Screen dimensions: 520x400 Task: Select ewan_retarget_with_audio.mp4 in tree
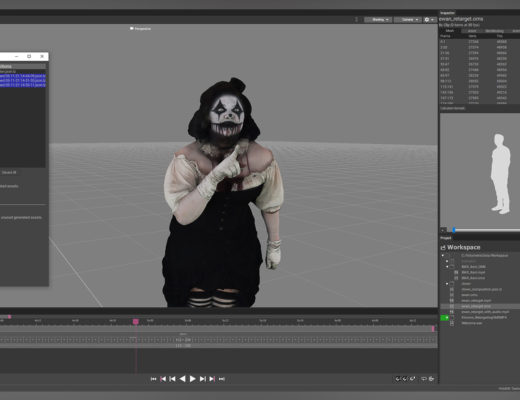coord(485,312)
